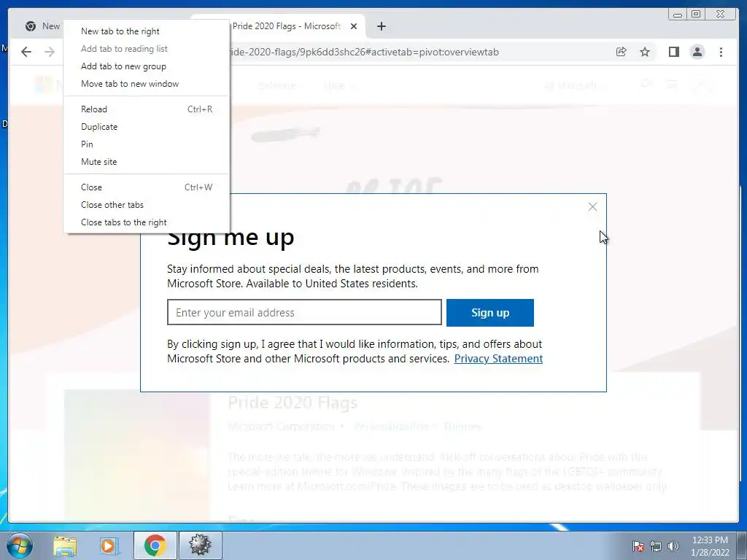Open the Privacy Statement link
Viewport: 747px width, 560px height.
(x=498, y=359)
